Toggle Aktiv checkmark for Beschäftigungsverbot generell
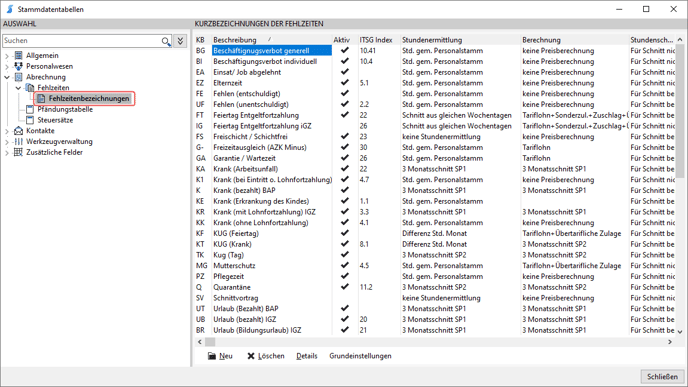This screenshot has height=387, width=688. pos(344,50)
